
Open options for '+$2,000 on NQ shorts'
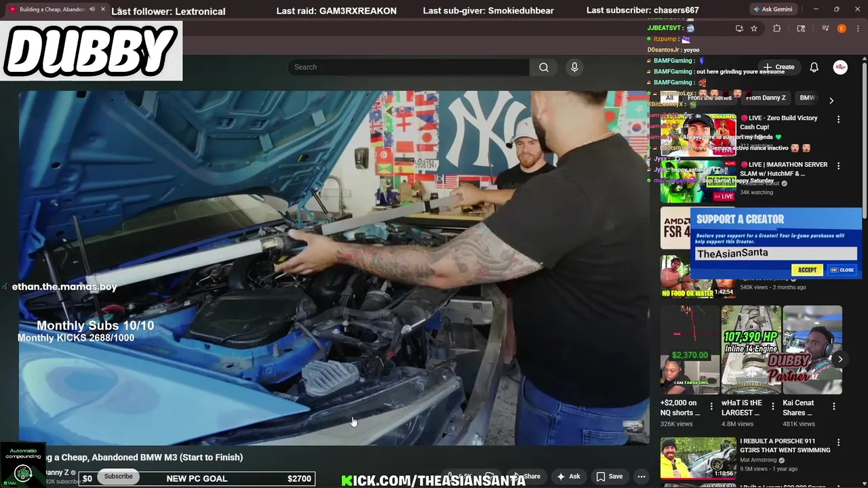pyautogui.click(x=711, y=407)
